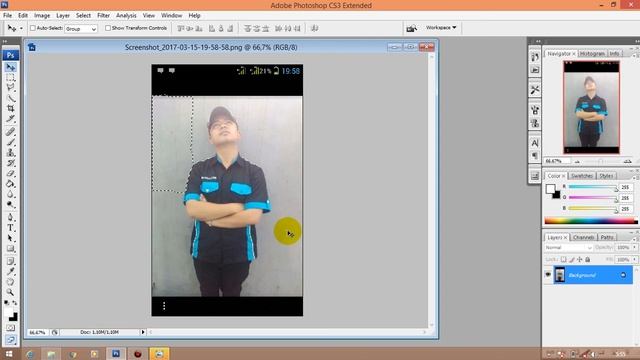The image size is (640, 360).
Task: Select the Notes tool
Action: click(11, 262)
